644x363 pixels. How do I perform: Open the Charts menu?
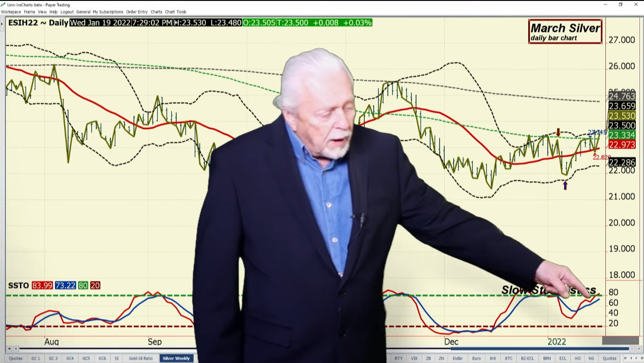pyautogui.click(x=156, y=12)
